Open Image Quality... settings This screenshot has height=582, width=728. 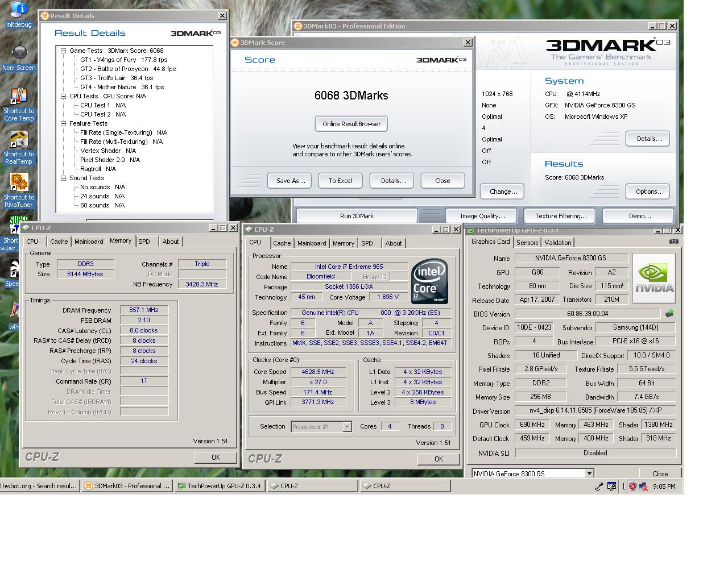click(x=482, y=216)
